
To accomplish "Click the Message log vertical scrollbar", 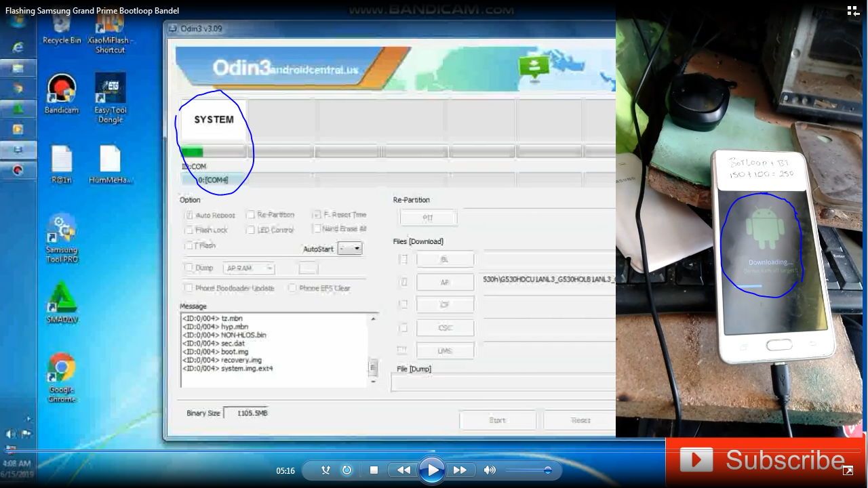I will point(372,350).
